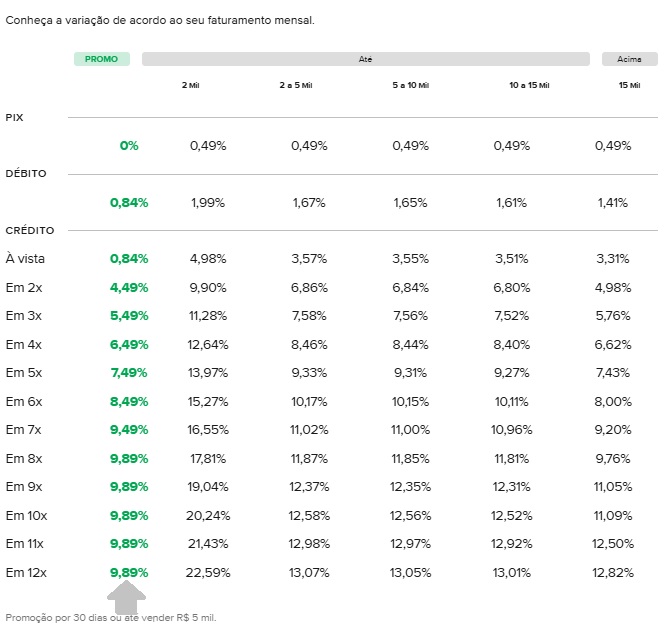Select the Em 12x row label
This screenshot has width=665, height=634.
(x=26, y=573)
